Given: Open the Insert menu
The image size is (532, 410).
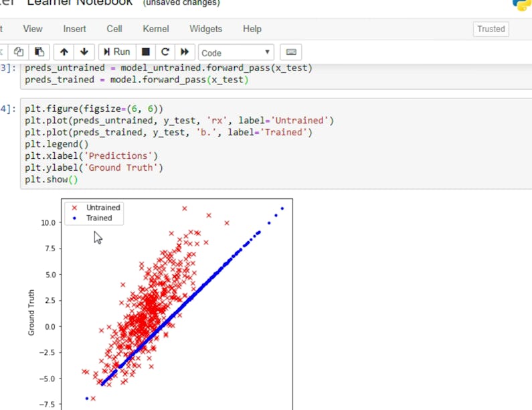Looking at the screenshot, I should [74, 29].
